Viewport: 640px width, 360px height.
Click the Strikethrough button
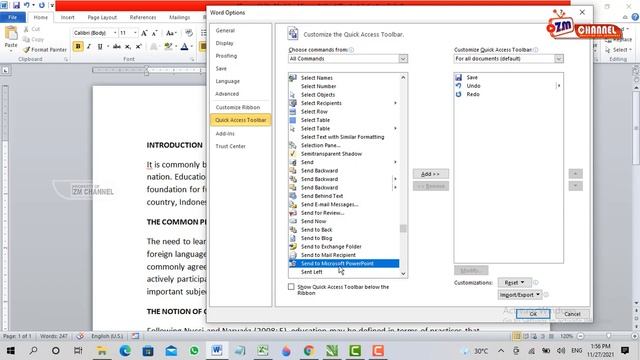117,47
